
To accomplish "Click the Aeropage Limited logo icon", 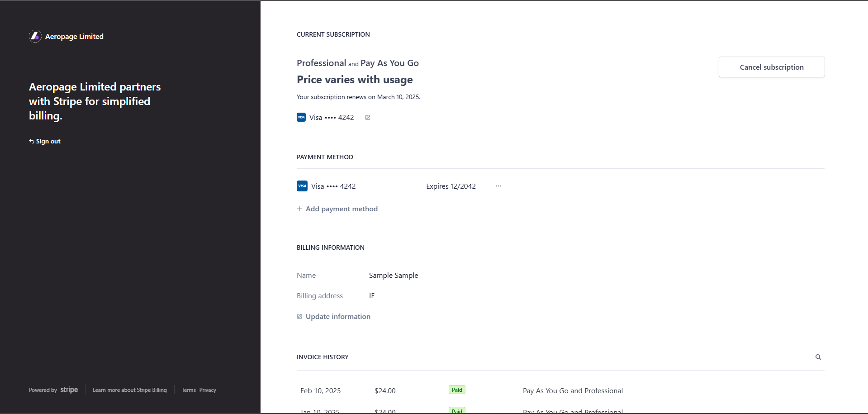I will coord(35,36).
